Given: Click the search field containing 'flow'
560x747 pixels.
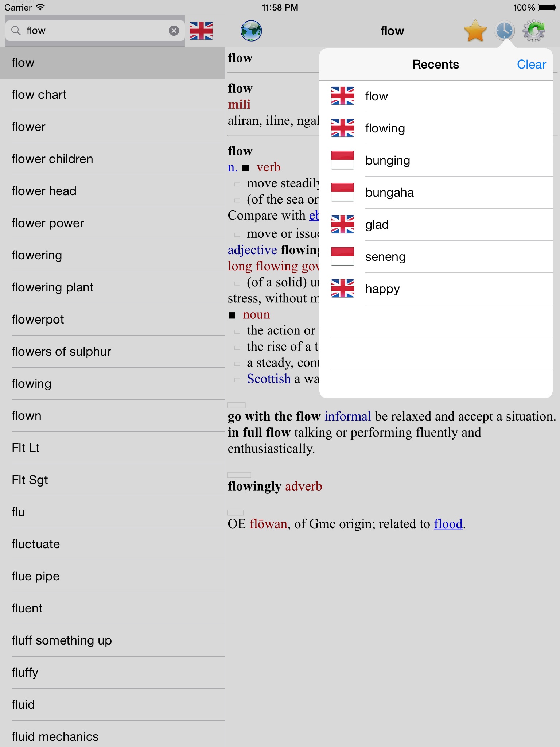Looking at the screenshot, I should pyautogui.click(x=95, y=31).
